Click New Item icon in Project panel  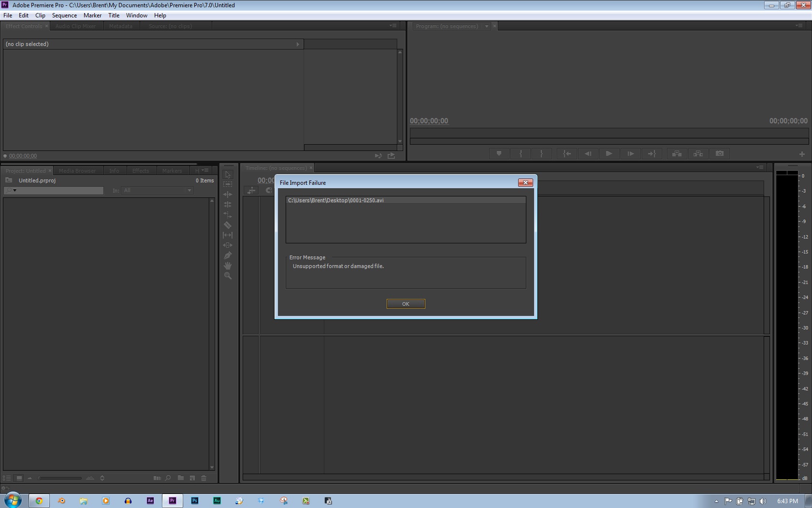[x=192, y=478]
